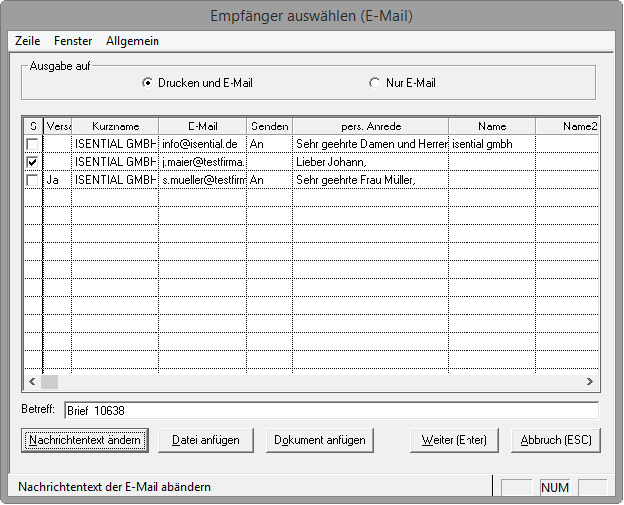Click the 'E-Mail' column header

click(202, 126)
